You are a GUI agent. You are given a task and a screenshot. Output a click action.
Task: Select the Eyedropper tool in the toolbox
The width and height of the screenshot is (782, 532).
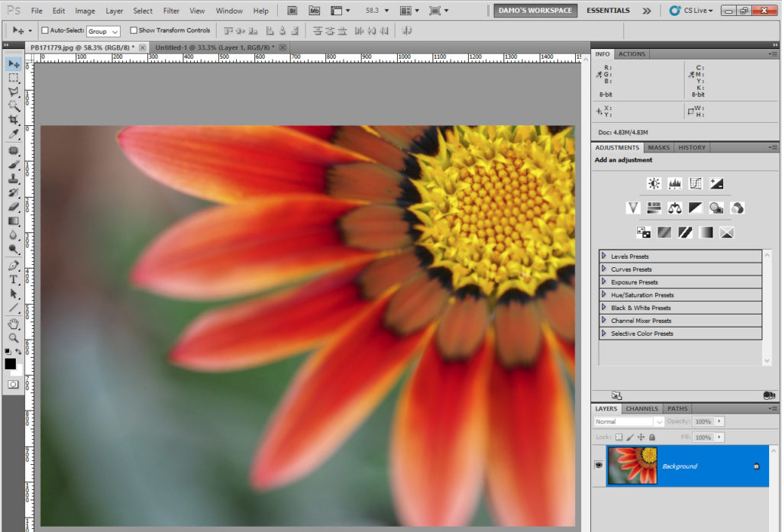pos(13,134)
